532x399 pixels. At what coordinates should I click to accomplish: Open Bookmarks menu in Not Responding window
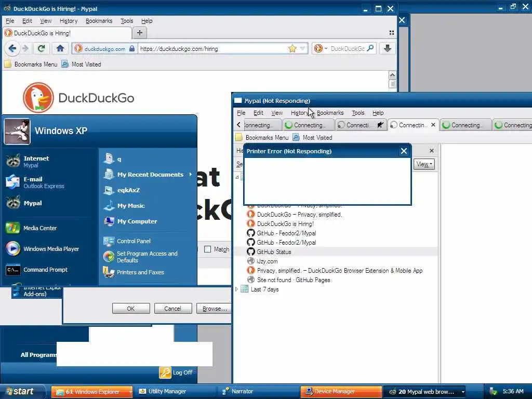(x=330, y=113)
